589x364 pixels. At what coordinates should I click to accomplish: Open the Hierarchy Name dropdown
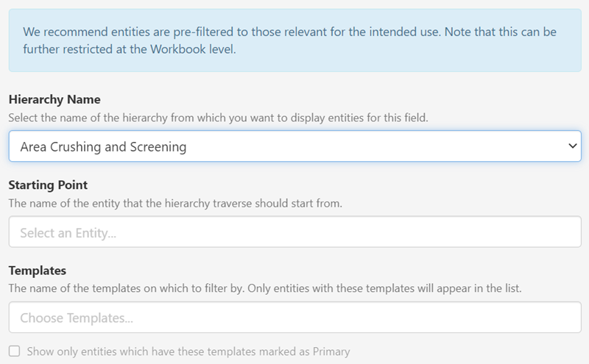[x=294, y=146]
